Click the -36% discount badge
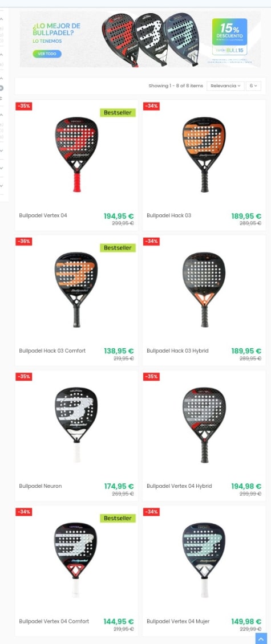 24,242
